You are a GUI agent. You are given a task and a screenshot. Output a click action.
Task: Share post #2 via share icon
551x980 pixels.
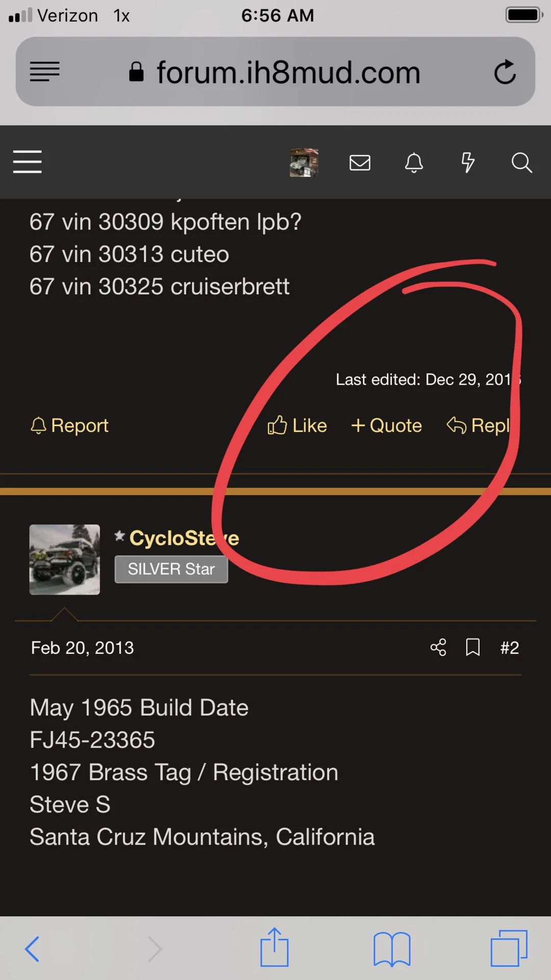coord(438,647)
